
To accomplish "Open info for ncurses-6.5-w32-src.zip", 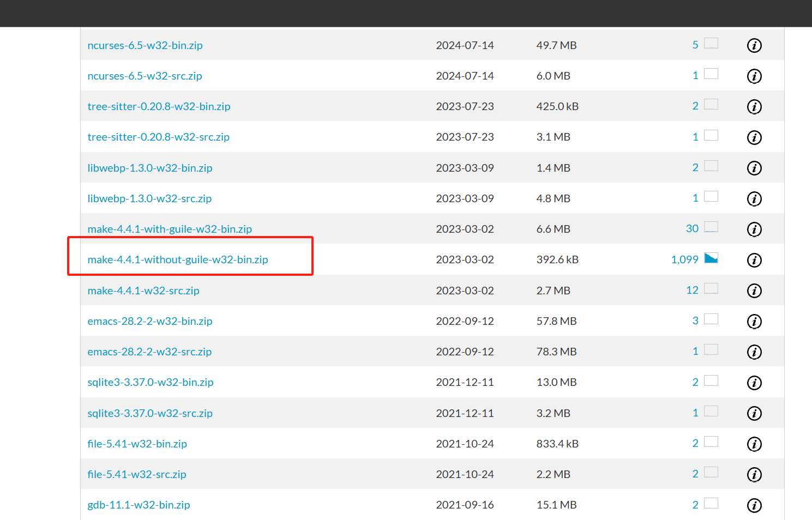I will click(x=754, y=76).
